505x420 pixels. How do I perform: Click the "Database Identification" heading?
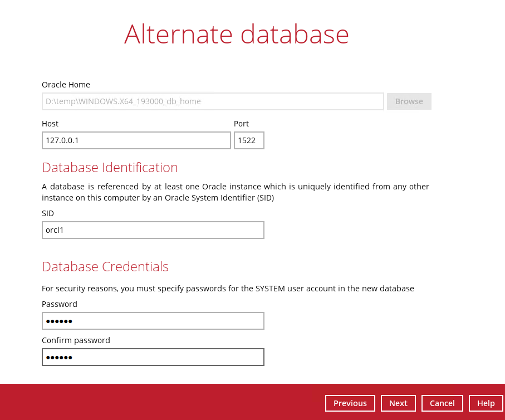pyautogui.click(x=110, y=168)
